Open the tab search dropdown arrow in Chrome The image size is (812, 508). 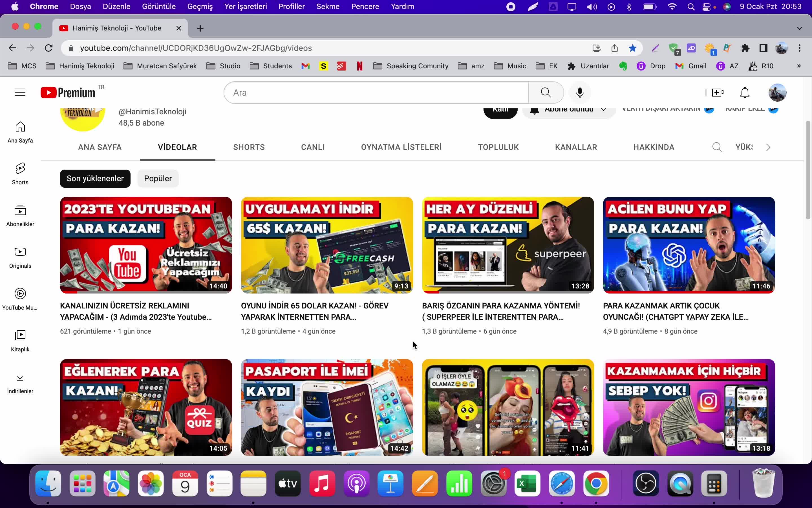pyautogui.click(x=800, y=28)
